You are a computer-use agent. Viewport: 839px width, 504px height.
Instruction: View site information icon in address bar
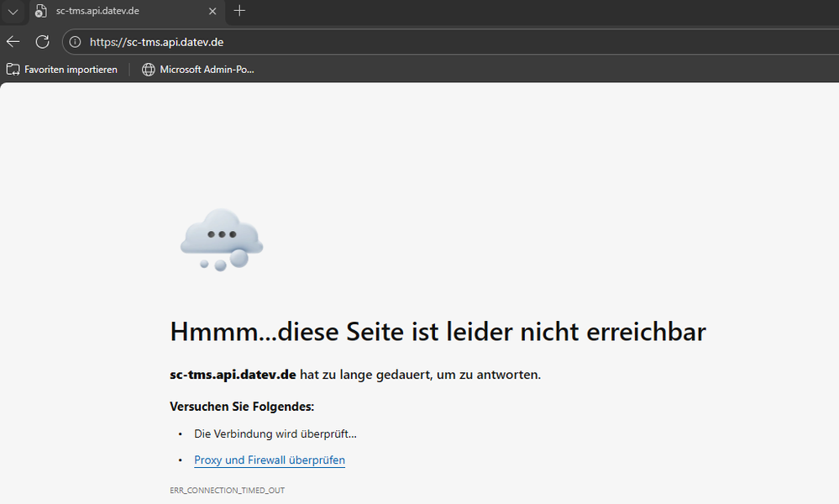coord(75,42)
